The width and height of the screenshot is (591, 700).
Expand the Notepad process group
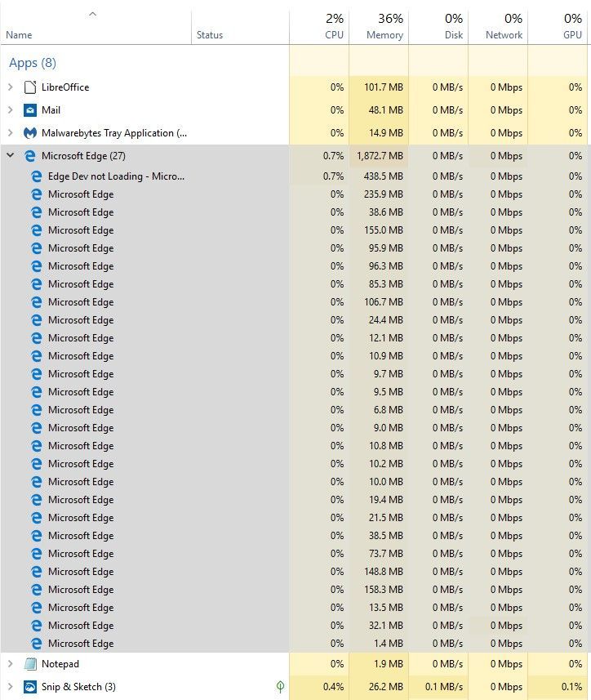pyautogui.click(x=11, y=664)
